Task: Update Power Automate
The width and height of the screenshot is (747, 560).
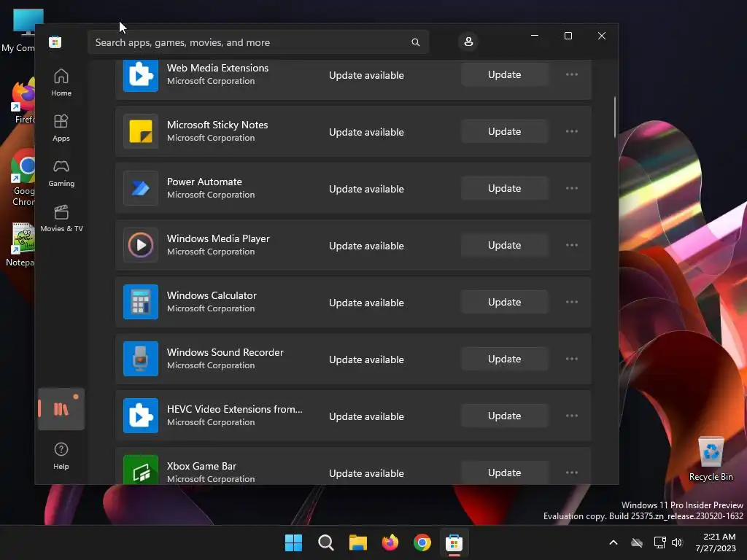Action: click(505, 188)
